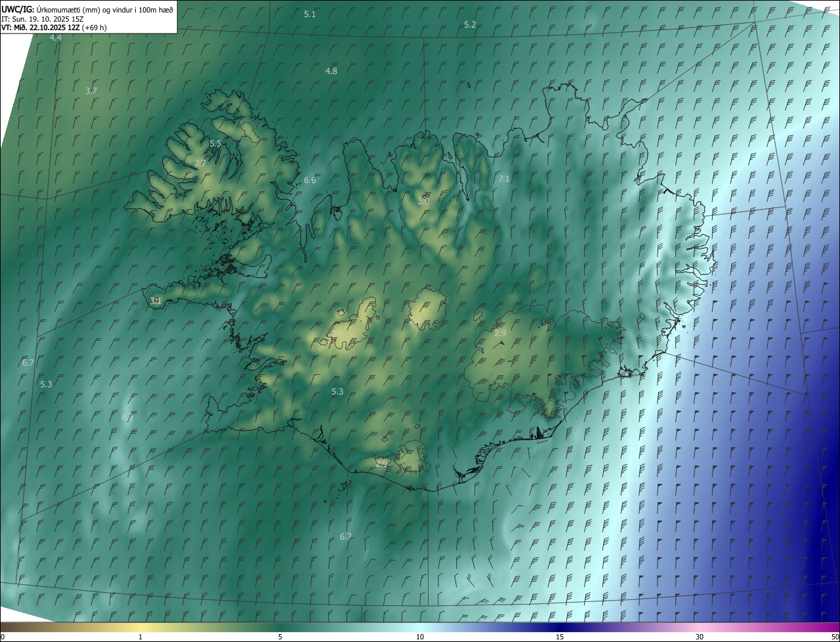Click the VT: Mið. 22.10.2025 12Z line
The width and height of the screenshot is (840, 642).
point(54,28)
